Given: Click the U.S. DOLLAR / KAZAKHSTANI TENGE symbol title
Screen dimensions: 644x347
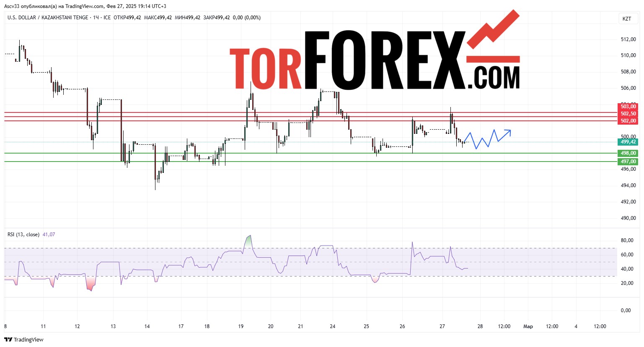Looking at the screenshot, I should click(x=48, y=18).
